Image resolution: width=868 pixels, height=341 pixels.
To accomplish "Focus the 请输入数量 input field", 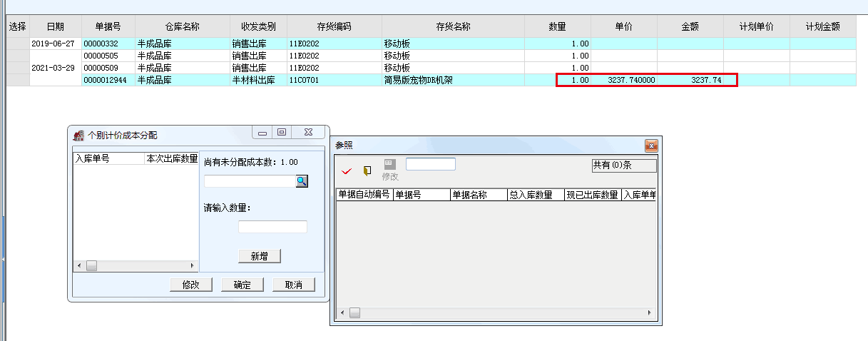I will (x=272, y=227).
